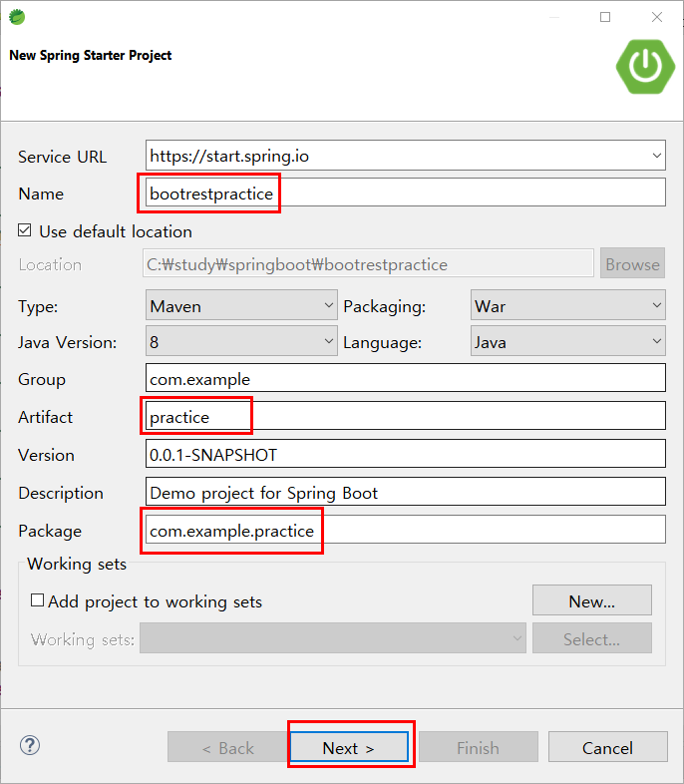The width and height of the screenshot is (684, 784).
Task: Click the green Spring Boot power logo
Action: tap(645, 67)
